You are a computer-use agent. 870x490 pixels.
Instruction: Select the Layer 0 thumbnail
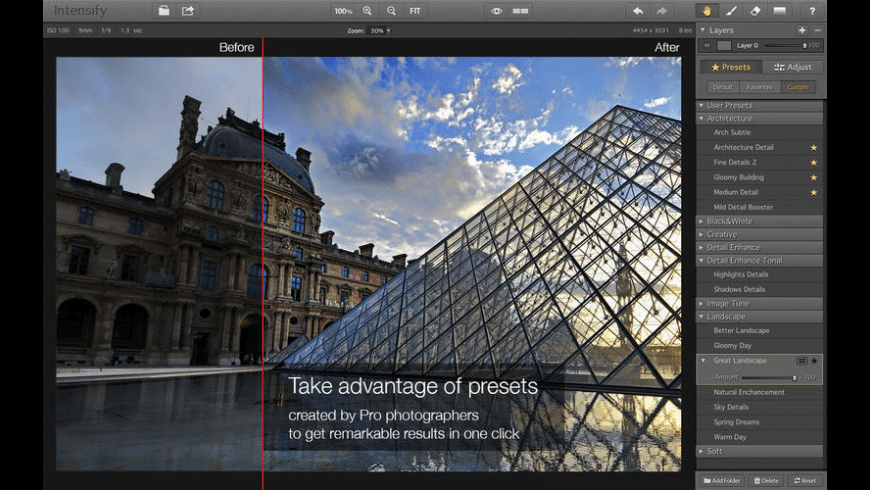tap(724, 46)
